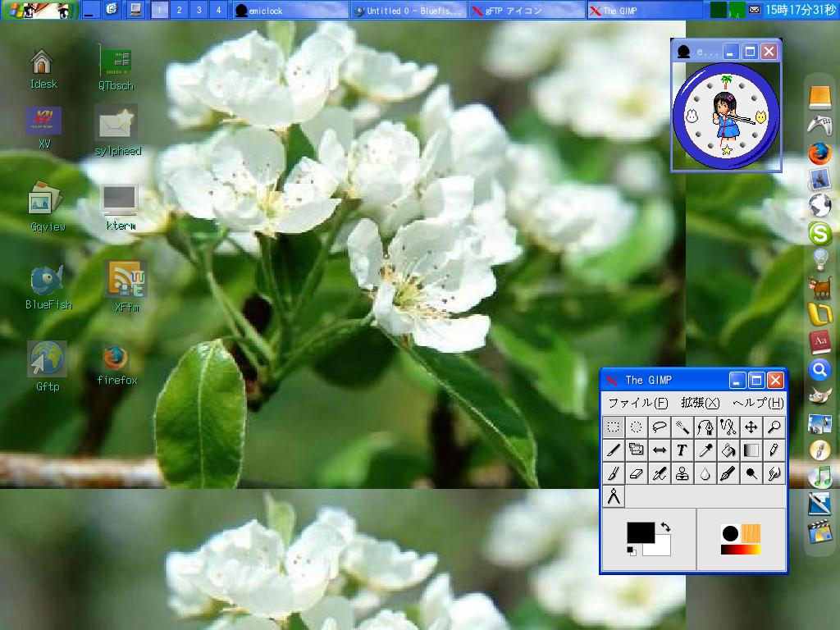Switch to virtual desktop 3 in pager
This screenshot has height=630, width=840.
(199, 11)
